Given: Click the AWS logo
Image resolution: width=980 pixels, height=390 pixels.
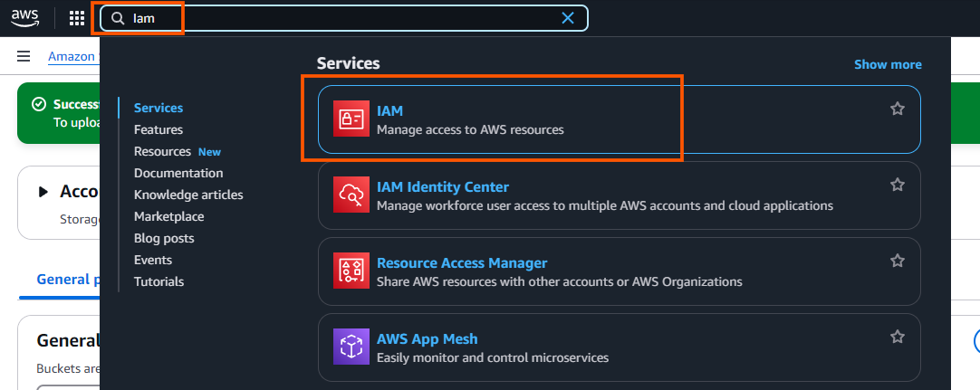Looking at the screenshot, I should [x=24, y=18].
